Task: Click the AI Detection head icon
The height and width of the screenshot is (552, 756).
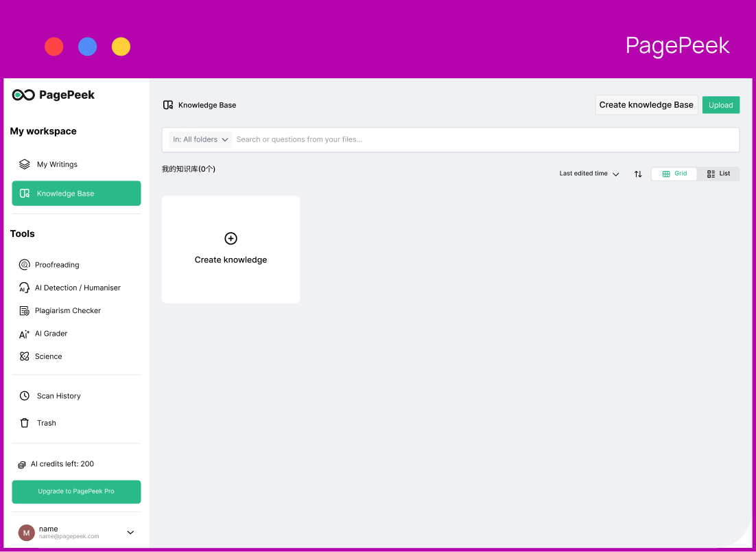Action: point(25,288)
